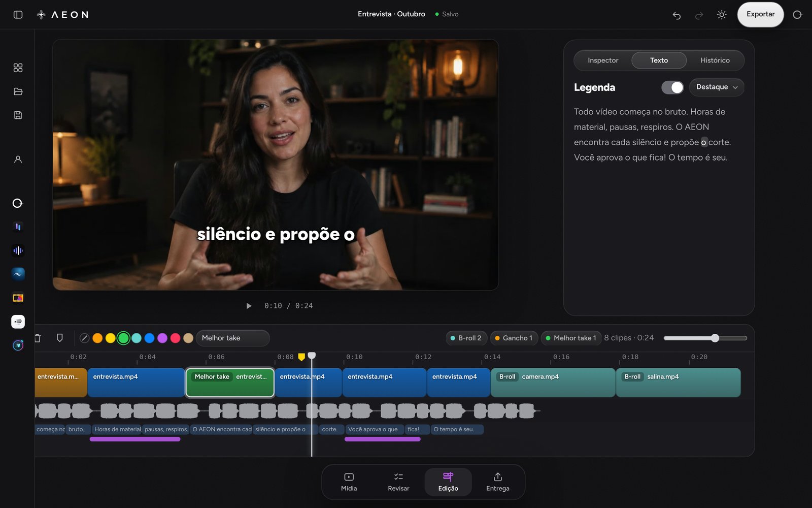This screenshot has height=508, width=812.
Task: Click the 'Você aprova o que' caption segment
Action: [375, 429]
